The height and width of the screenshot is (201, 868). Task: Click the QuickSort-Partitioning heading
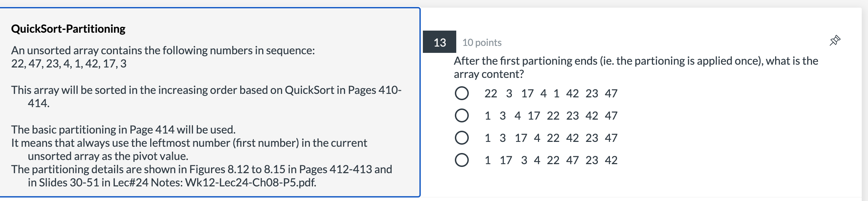pyautogui.click(x=68, y=29)
